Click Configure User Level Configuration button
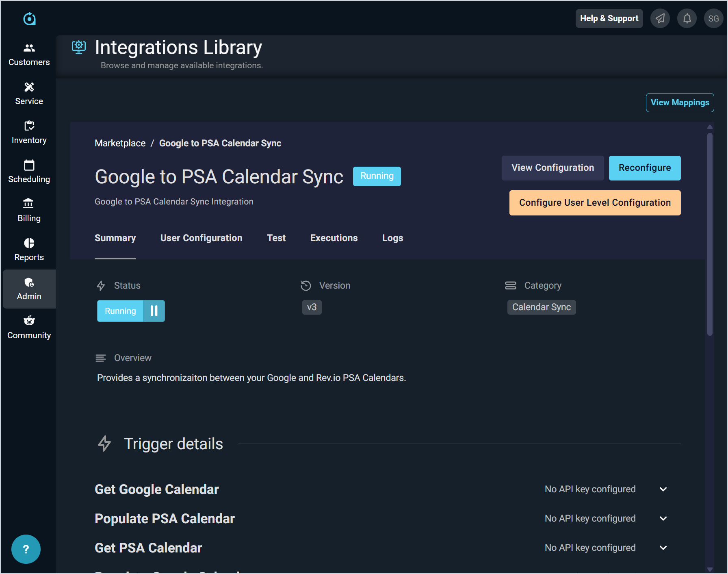 coord(595,203)
